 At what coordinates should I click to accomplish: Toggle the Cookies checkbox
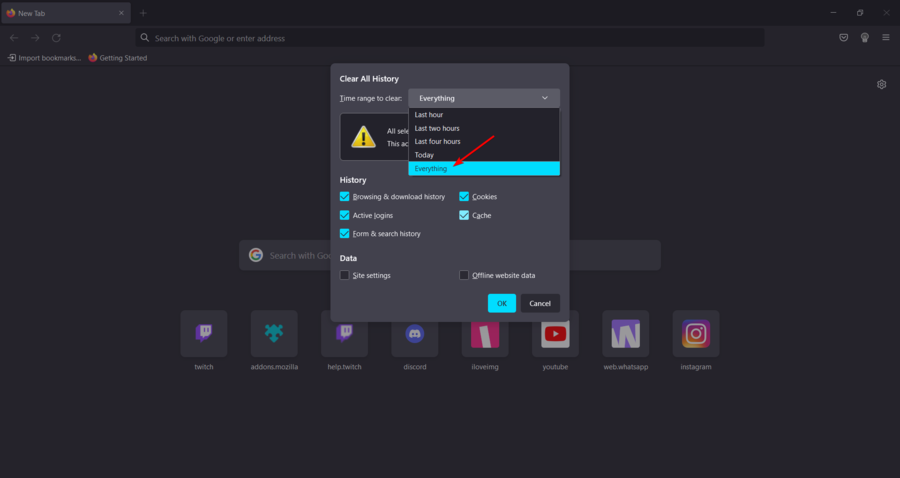[x=464, y=197]
